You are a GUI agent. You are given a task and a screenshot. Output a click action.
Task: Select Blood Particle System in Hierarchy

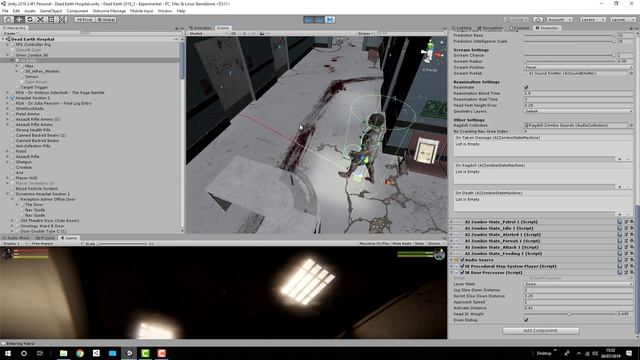tap(36, 189)
